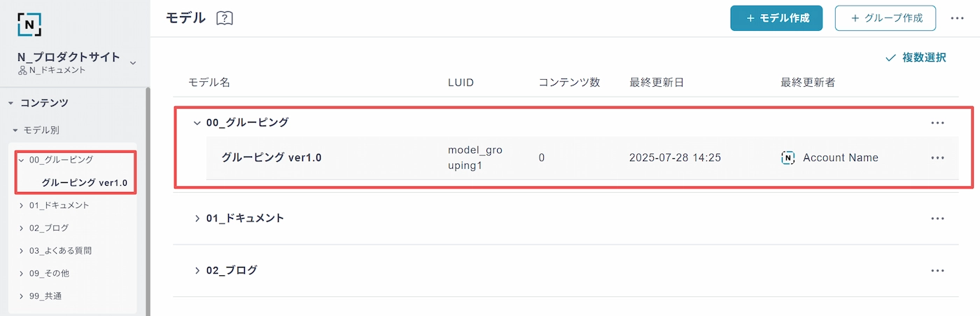Screen dimensions: 980x316
Task: Collapse the モデル別 section in sidebar
Action: click(x=15, y=130)
